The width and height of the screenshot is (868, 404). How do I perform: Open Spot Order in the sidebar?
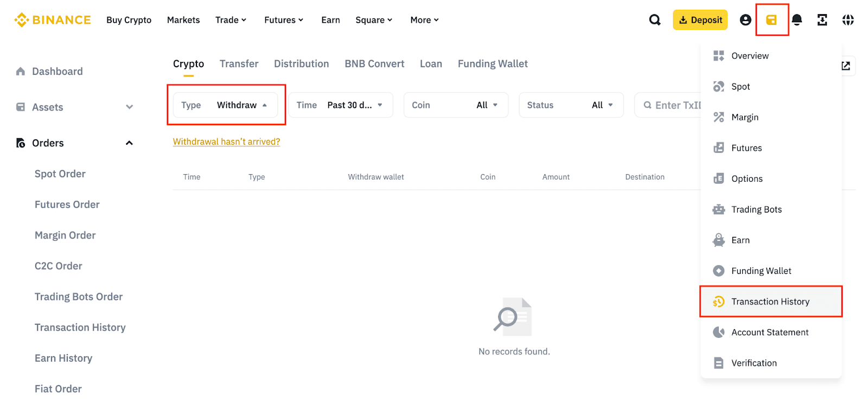coord(60,174)
